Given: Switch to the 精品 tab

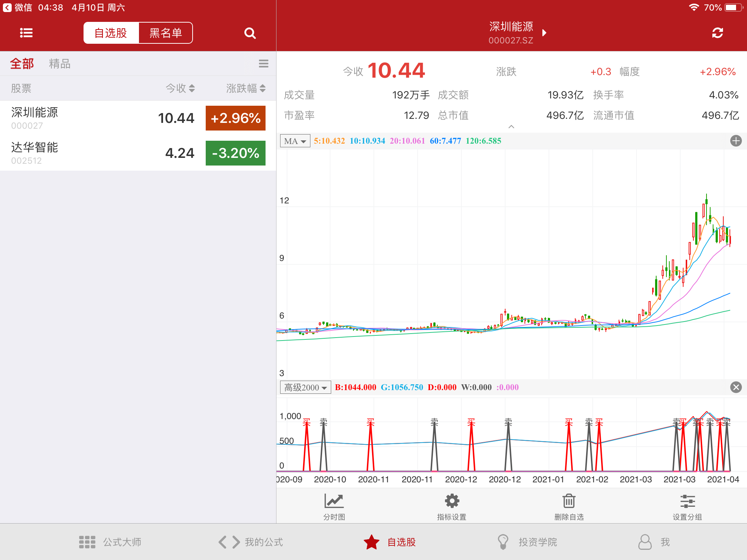Looking at the screenshot, I should coord(59,64).
